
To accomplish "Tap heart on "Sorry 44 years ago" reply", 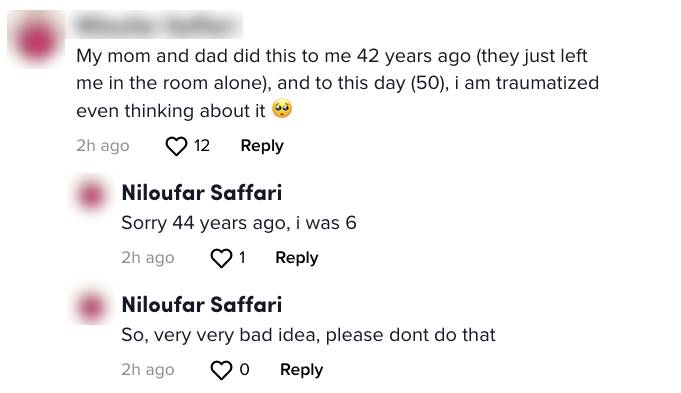I will tap(221, 258).
